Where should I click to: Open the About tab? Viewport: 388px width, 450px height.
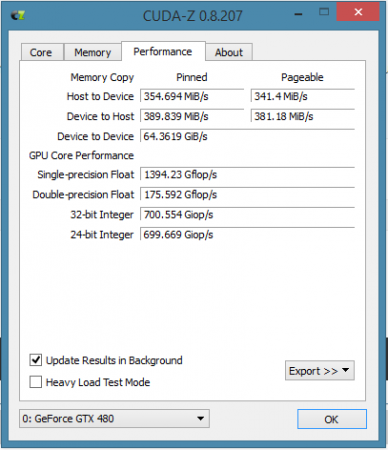point(229,52)
